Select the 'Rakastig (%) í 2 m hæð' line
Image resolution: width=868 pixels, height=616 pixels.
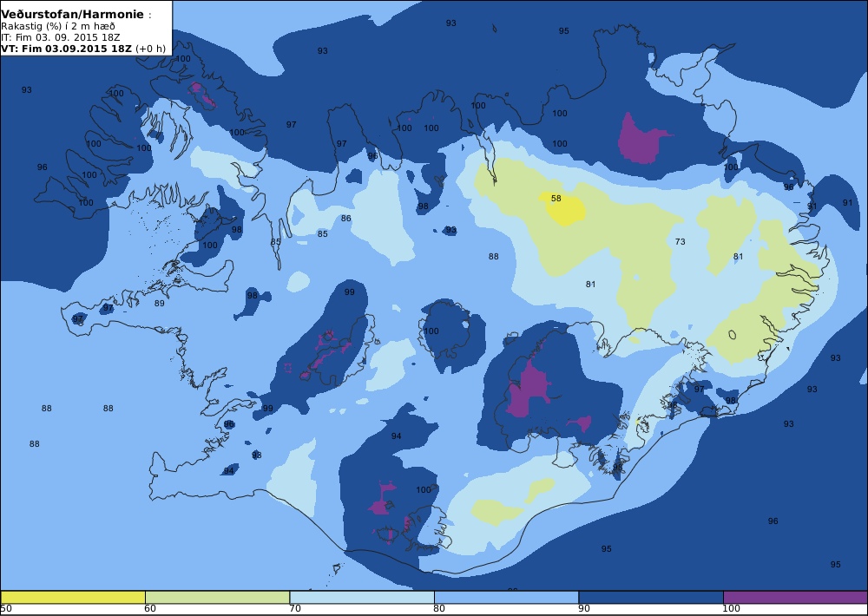tap(58, 27)
